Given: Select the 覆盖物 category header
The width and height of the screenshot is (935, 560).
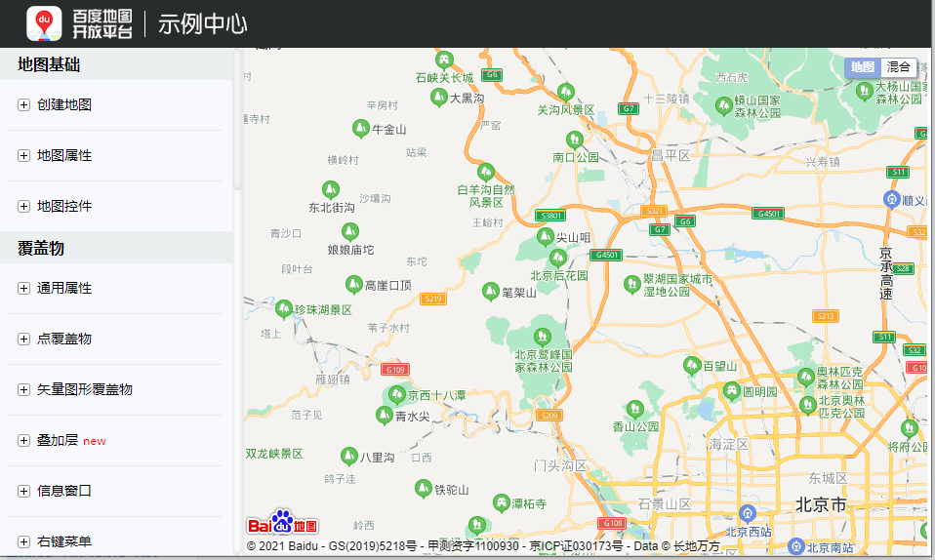Looking at the screenshot, I should point(116,248).
